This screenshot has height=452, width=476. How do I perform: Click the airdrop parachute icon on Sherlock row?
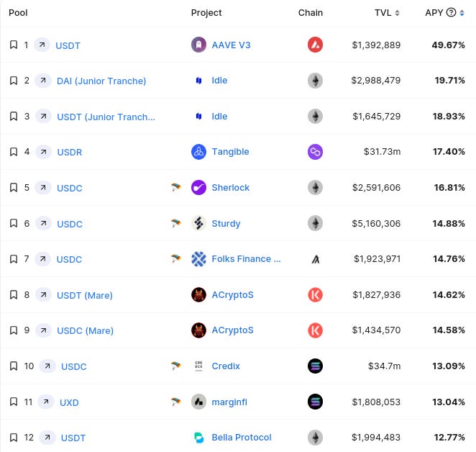pos(175,188)
